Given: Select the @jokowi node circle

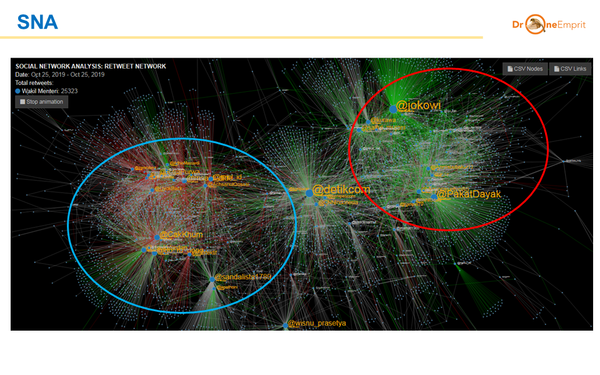Looking at the screenshot, I should click(393, 109).
